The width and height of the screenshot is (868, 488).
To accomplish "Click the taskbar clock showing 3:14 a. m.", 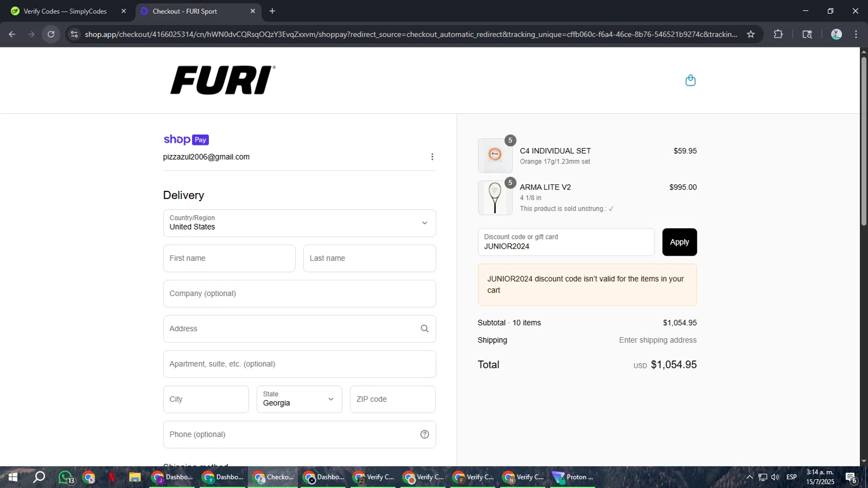I will tap(820, 477).
